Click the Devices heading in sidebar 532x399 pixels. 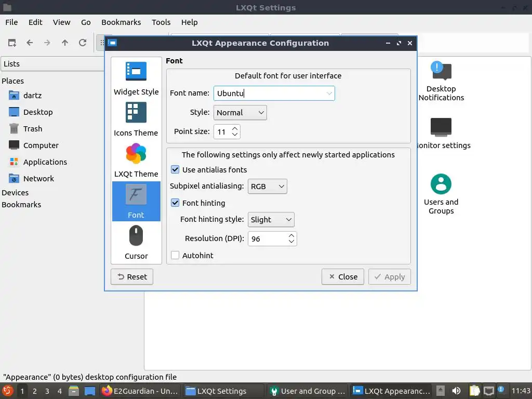click(x=15, y=193)
